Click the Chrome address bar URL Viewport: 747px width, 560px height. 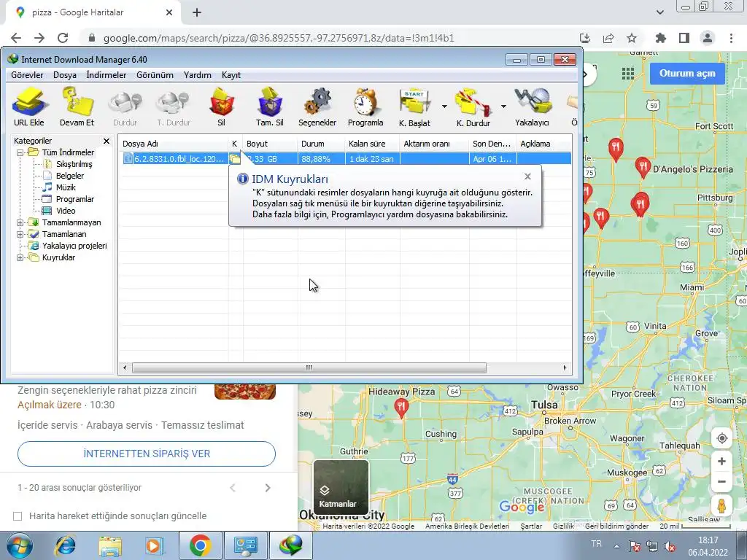[279, 38]
